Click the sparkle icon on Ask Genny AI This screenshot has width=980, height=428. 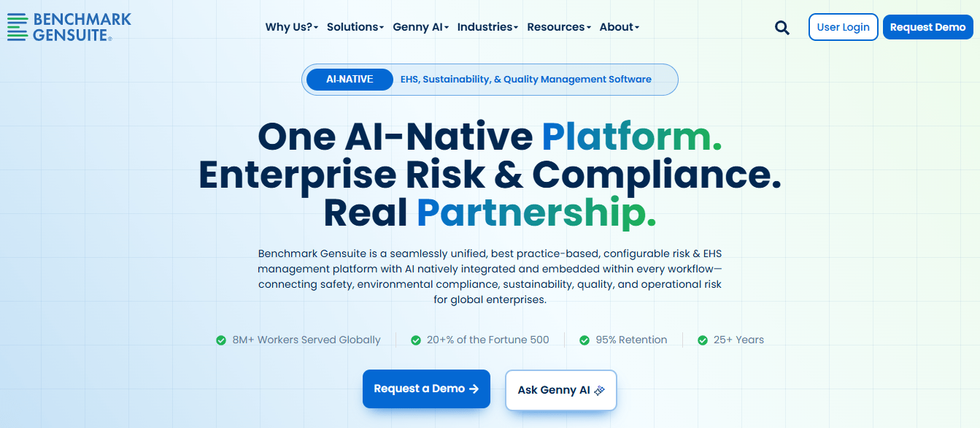[600, 390]
